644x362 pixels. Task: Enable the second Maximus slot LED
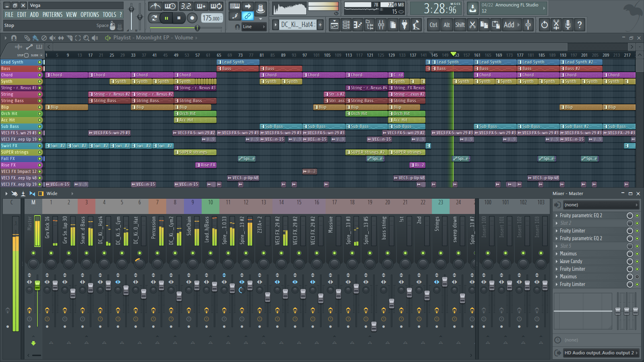point(637,277)
